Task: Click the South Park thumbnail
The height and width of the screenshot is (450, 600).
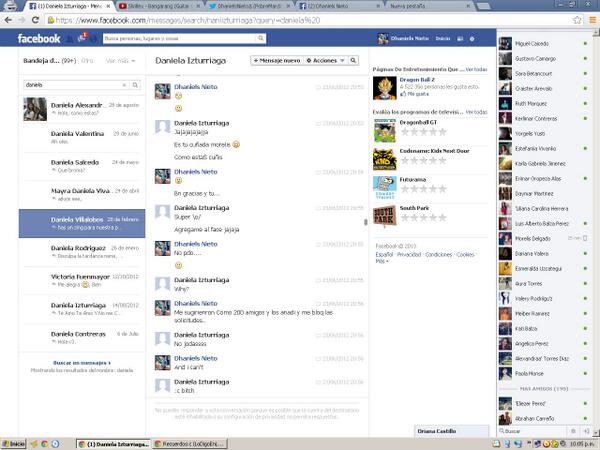Action: point(385,217)
